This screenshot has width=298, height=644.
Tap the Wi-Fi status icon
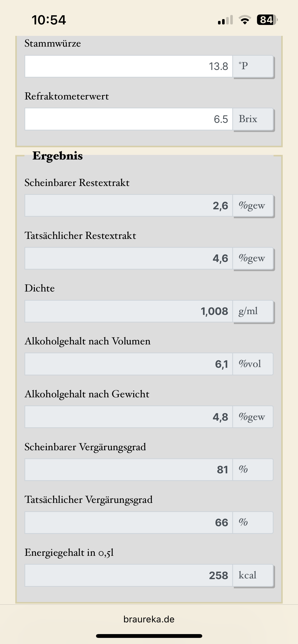(245, 20)
